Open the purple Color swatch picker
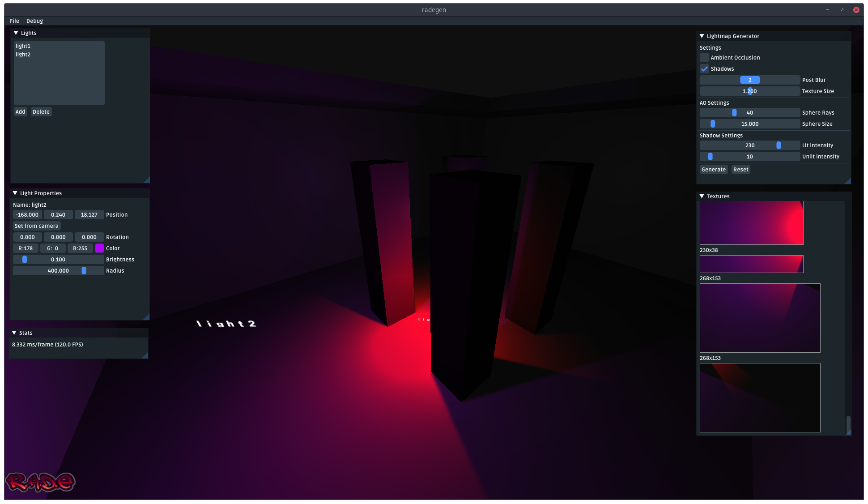Screen dimensions: 868x504 (99, 248)
